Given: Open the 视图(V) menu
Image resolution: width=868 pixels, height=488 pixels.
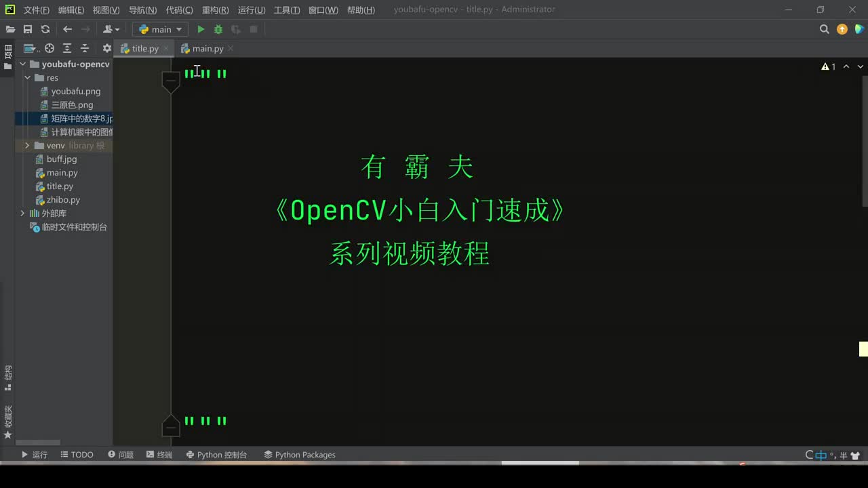Looking at the screenshot, I should coord(106,10).
